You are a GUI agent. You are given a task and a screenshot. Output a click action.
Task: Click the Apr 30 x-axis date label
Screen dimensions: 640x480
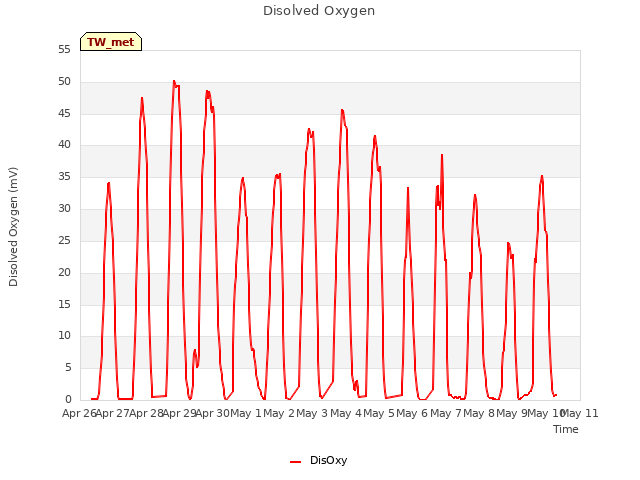[x=213, y=413]
